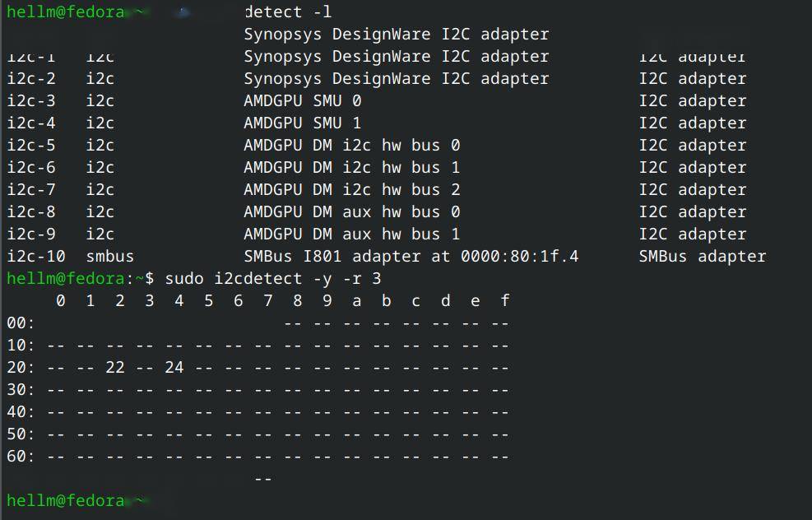Select the i2c-5 bus name
Screen dimensions: 812x520
(x=31, y=146)
